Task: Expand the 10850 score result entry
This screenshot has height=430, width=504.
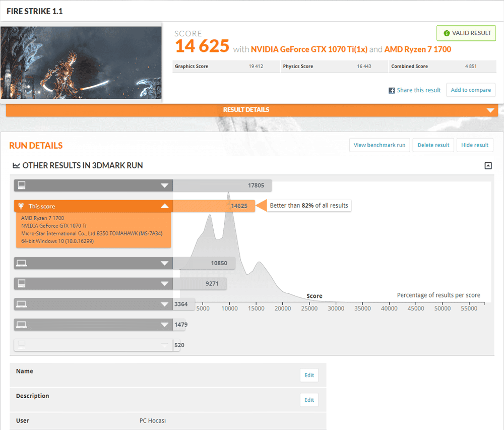Action: click(164, 263)
